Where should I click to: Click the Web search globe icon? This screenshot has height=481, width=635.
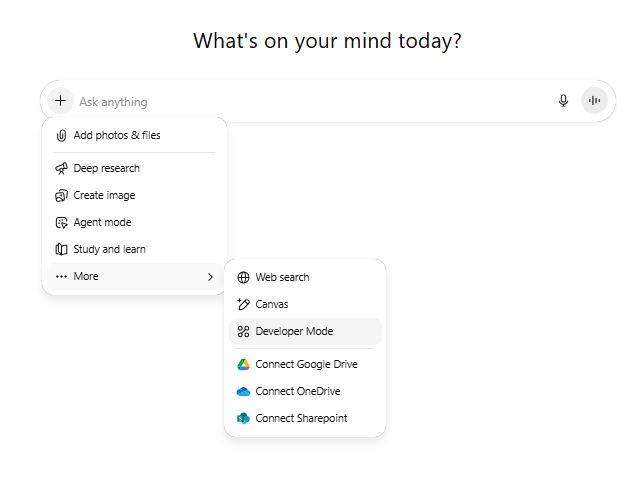[x=243, y=278]
